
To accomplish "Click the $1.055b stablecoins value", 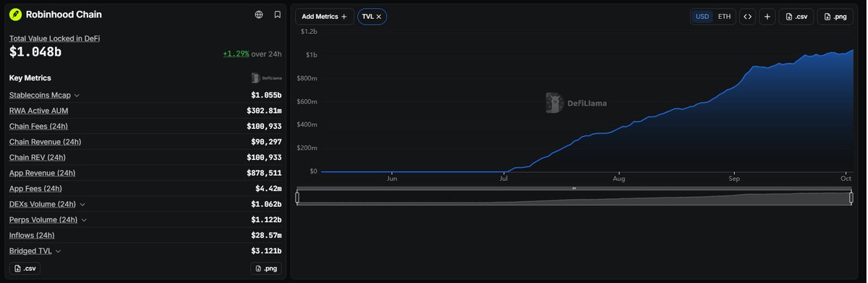I will coord(266,96).
